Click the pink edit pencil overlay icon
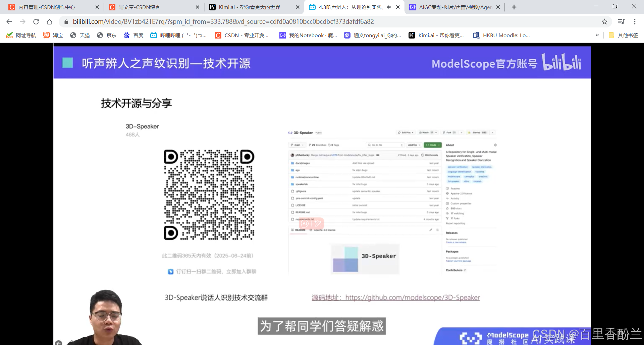The height and width of the screenshot is (345, 644). coord(318,224)
